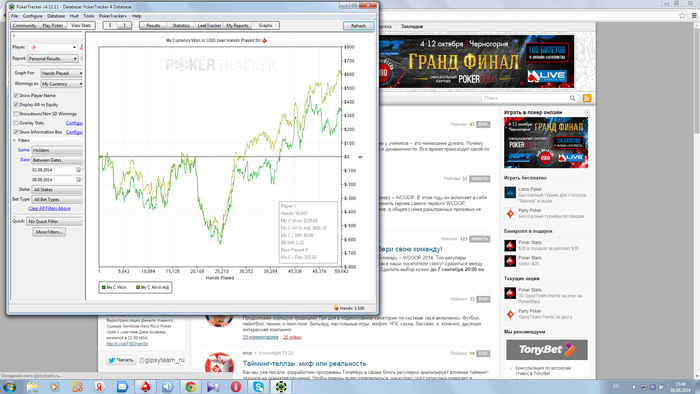Switch to the View Stats tab
The height and width of the screenshot is (394, 700).
pos(81,25)
